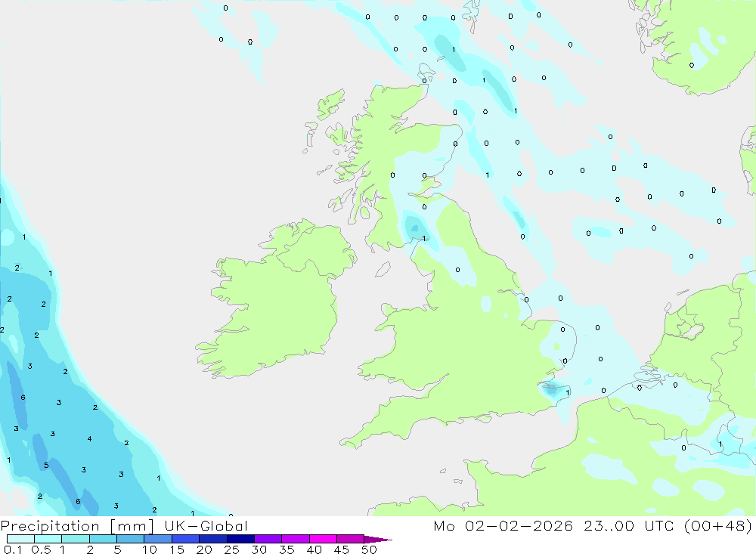The height and width of the screenshot is (554, 756).
Task: Click the '15' legend scale label
Action: tap(177, 549)
